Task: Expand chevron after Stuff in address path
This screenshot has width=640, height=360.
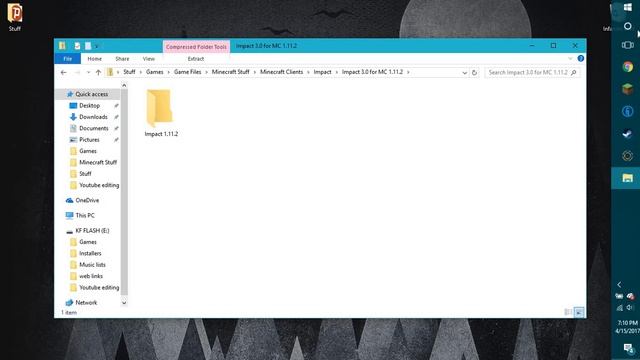Action: [140, 72]
